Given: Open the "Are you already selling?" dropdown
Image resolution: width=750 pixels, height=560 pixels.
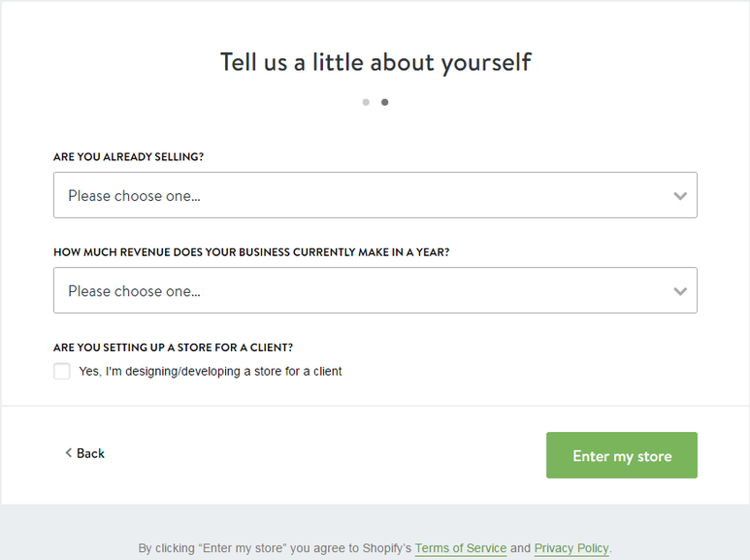Looking at the screenshot, I should tap(375, 195).
